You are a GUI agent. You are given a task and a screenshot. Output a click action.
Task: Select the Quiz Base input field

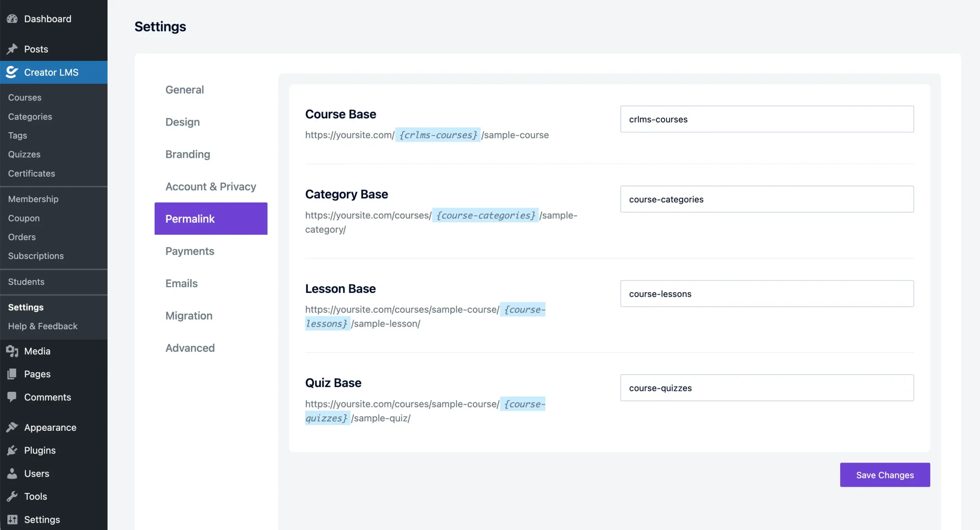766,388
